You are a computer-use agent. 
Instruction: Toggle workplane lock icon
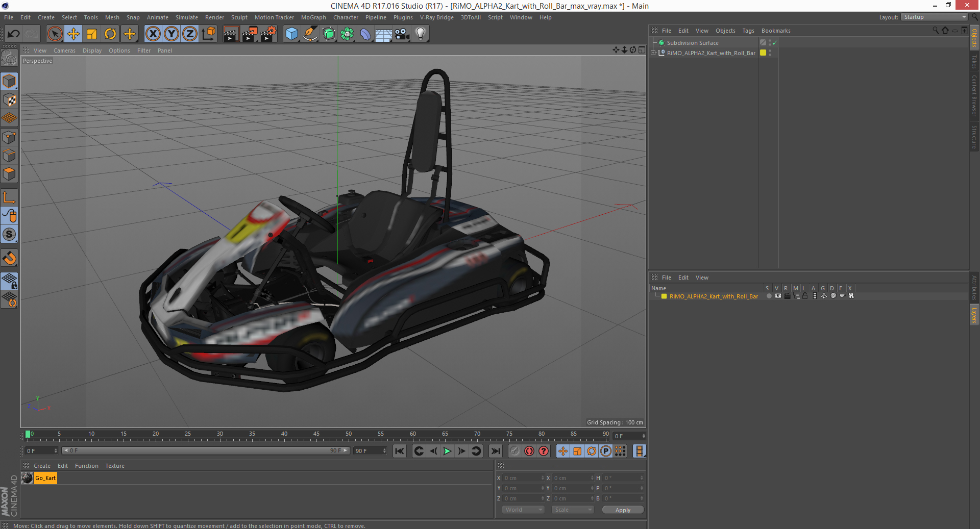click(9, 281)
